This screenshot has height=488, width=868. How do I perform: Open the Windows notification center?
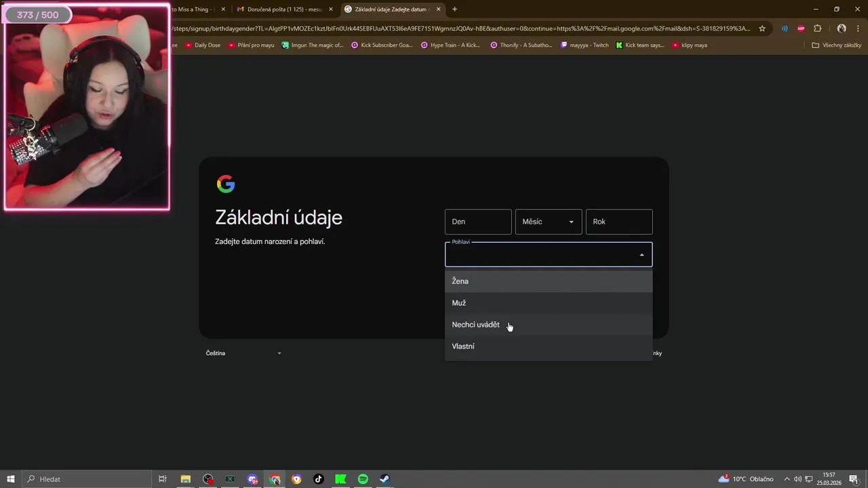[x=854, y=479]
